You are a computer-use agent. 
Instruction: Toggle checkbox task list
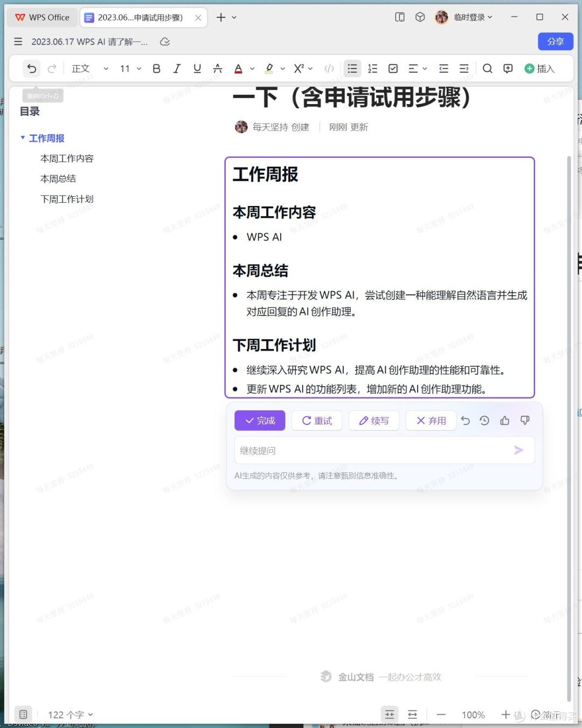(393, 68)
